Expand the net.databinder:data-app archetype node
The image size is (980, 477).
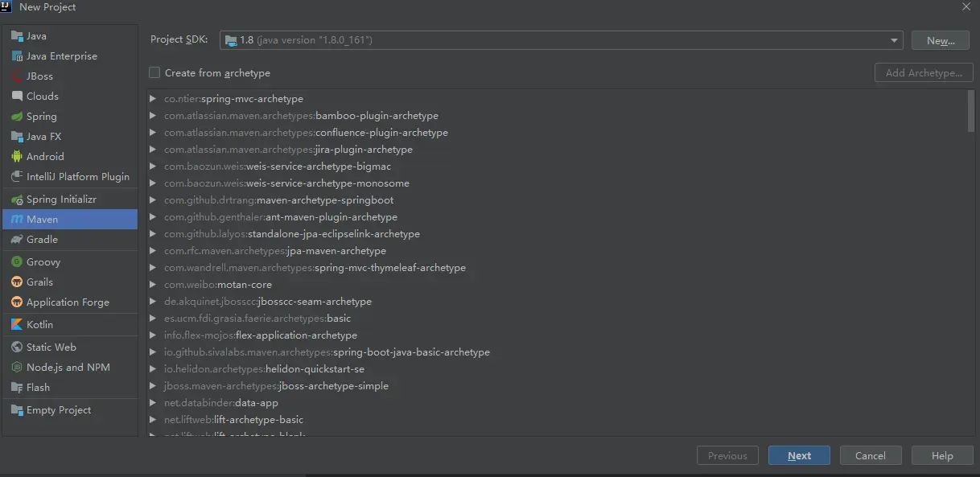pos(153,403)
